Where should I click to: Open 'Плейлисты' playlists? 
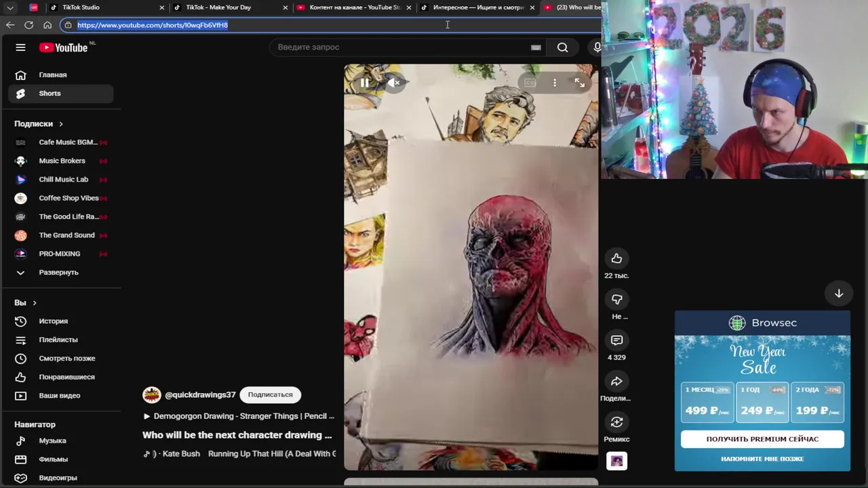point(61,340)
